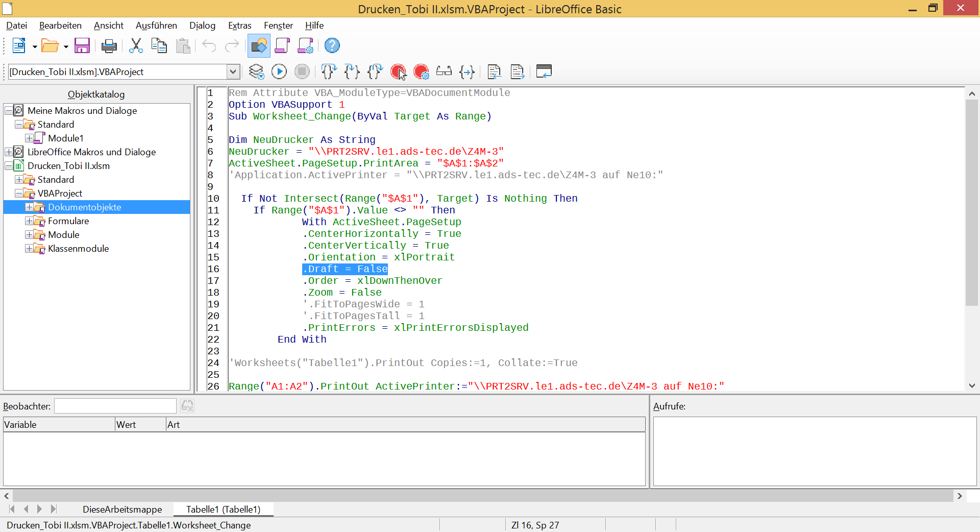The image size is (980, 532).
Task: Expand the Klassenmodule folder node
Action: 29,249
